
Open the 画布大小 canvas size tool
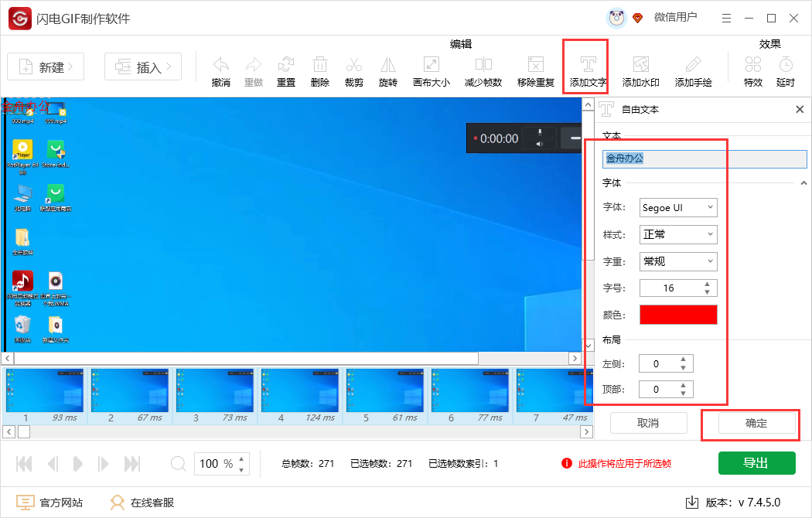click(431, 65)
